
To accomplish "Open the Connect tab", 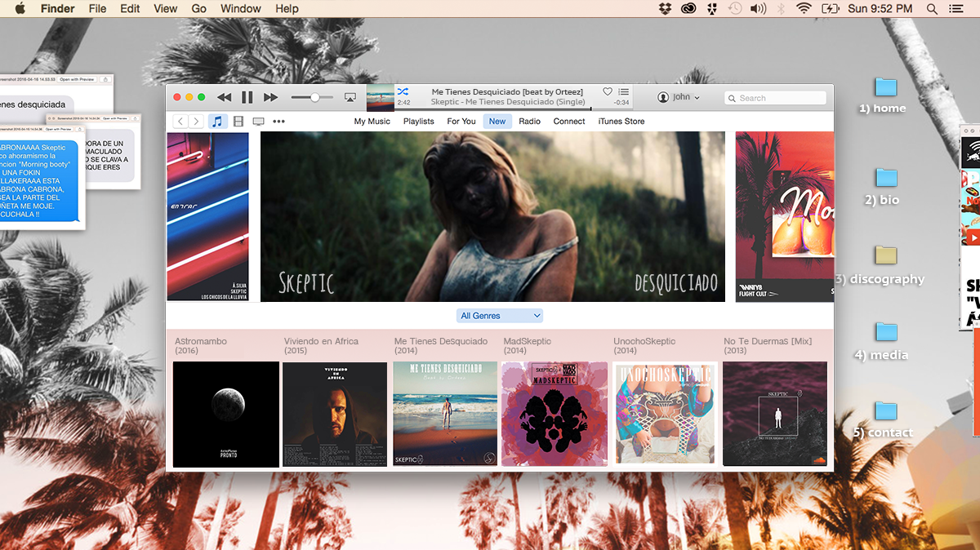I will tap(569, 122).
